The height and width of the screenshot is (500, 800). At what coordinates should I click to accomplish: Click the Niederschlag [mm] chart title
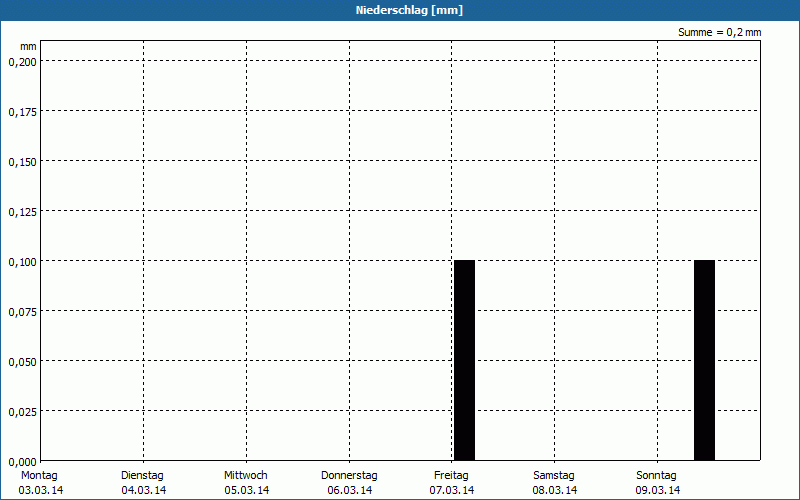409,10
